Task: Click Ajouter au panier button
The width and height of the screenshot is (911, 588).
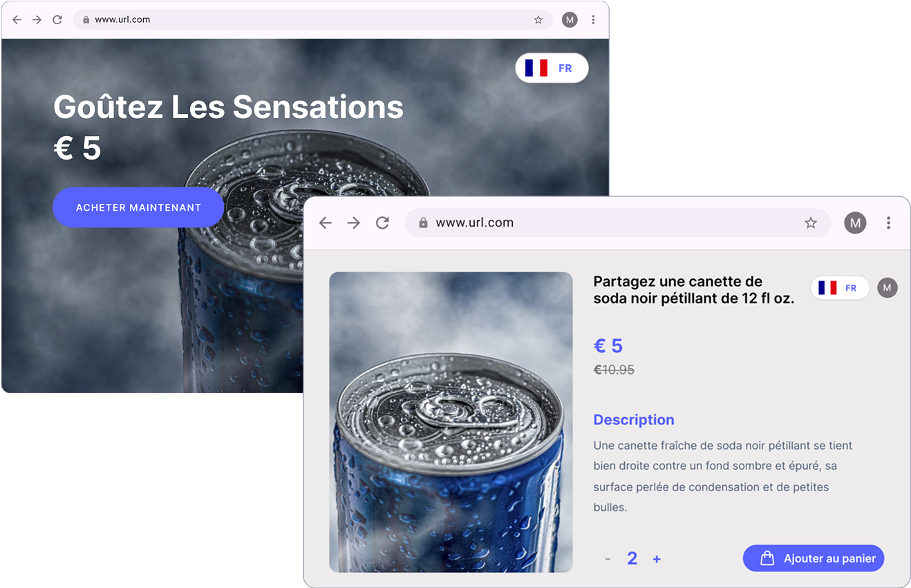Action: coord(814,558)
